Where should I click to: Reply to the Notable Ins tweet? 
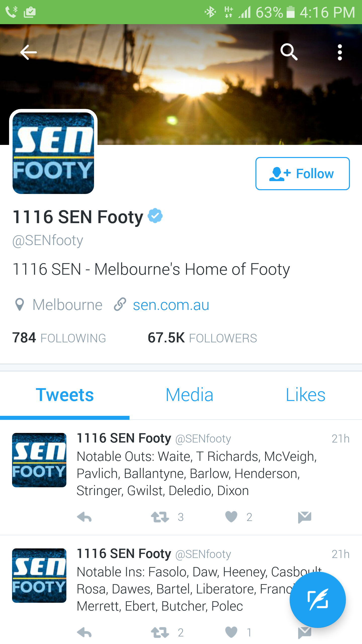84,632
